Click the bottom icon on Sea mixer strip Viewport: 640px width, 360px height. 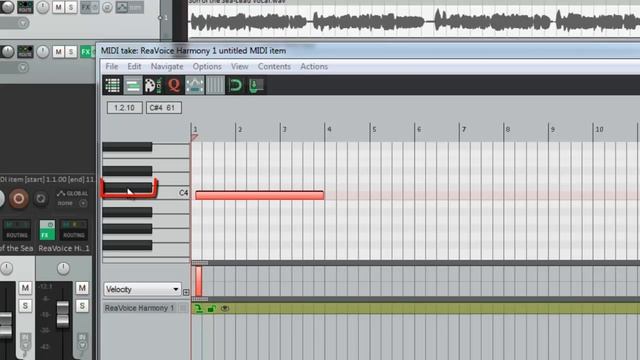pyautogui.click(x=25, y=342)
